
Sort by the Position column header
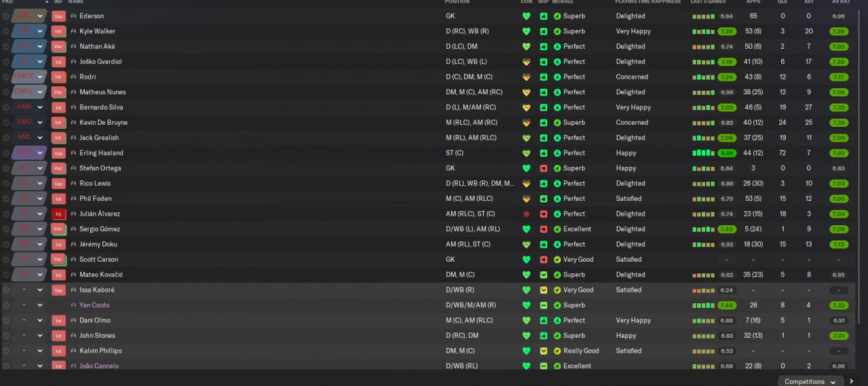coord(458,2)
